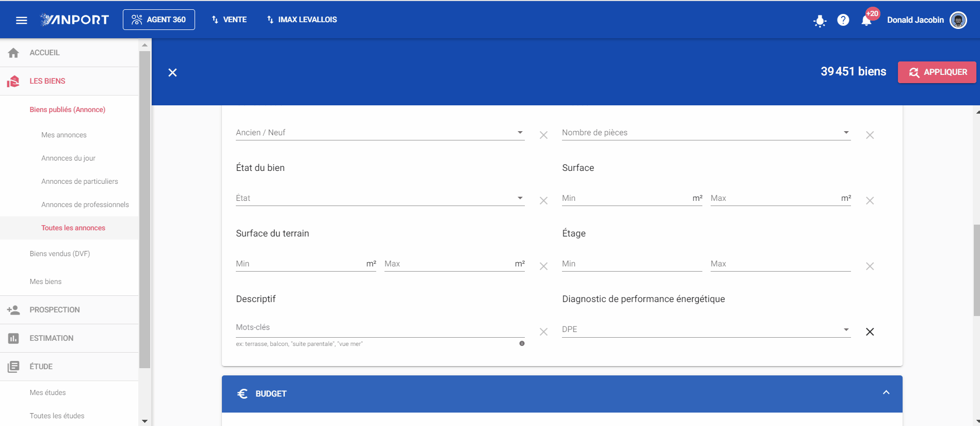The image size is (980, 426).
Task: Clear the Ancien / Neuf filter
Action: pos(543,135)
